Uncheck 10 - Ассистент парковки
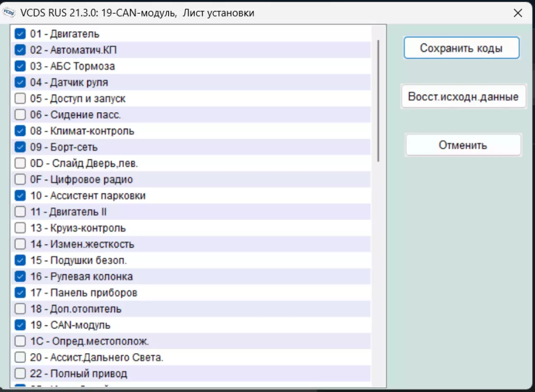535x392 pixels. point(20,196)
